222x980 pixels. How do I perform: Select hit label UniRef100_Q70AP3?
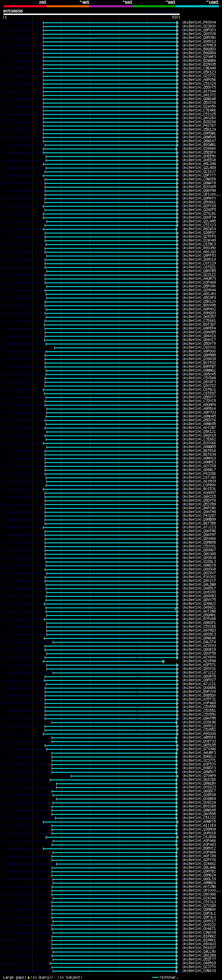click(199, 57)
